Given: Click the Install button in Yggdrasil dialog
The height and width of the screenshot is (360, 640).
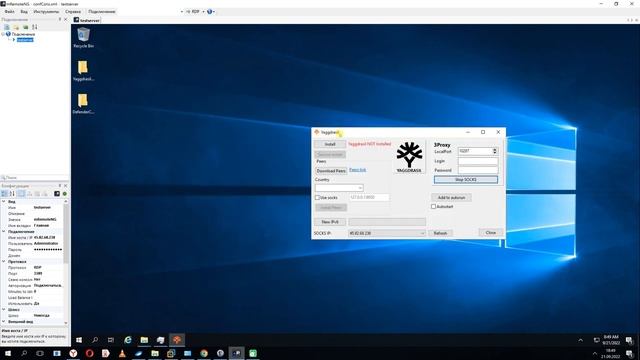Looking at the screenshot, I should click(x=330, y=144).
